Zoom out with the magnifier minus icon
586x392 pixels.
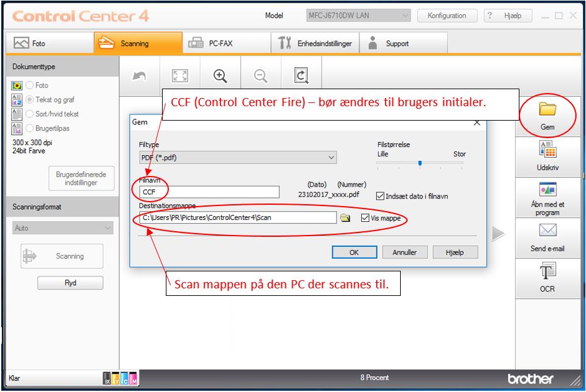pos(261,76)
